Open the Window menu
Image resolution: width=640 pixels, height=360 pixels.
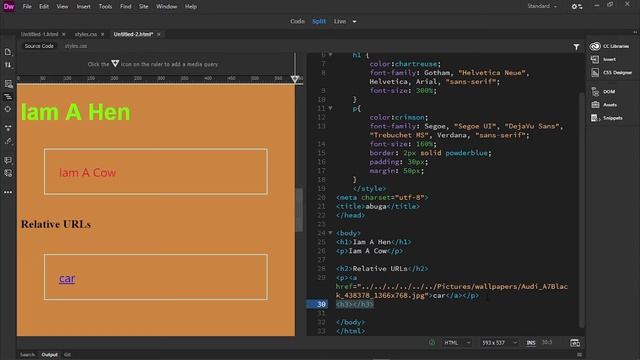(x=167, y=7)
